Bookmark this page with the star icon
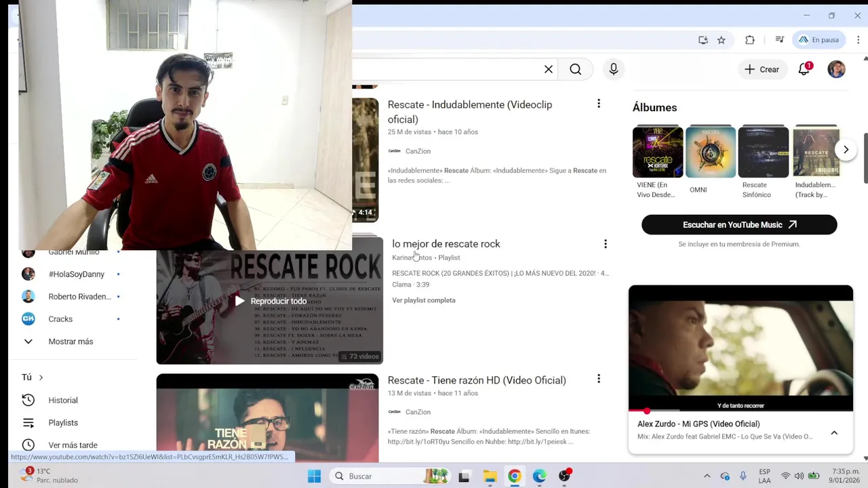 coord(722,40)
